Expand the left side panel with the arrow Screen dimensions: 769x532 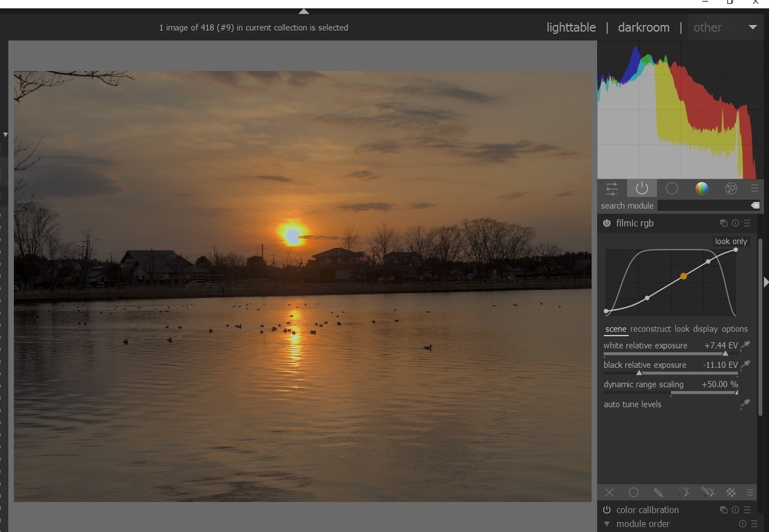tap(5, 135)
